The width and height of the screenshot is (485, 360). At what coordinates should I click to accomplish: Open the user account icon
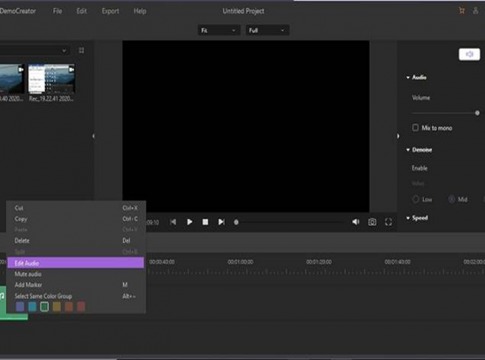click(x=476, y=11)
